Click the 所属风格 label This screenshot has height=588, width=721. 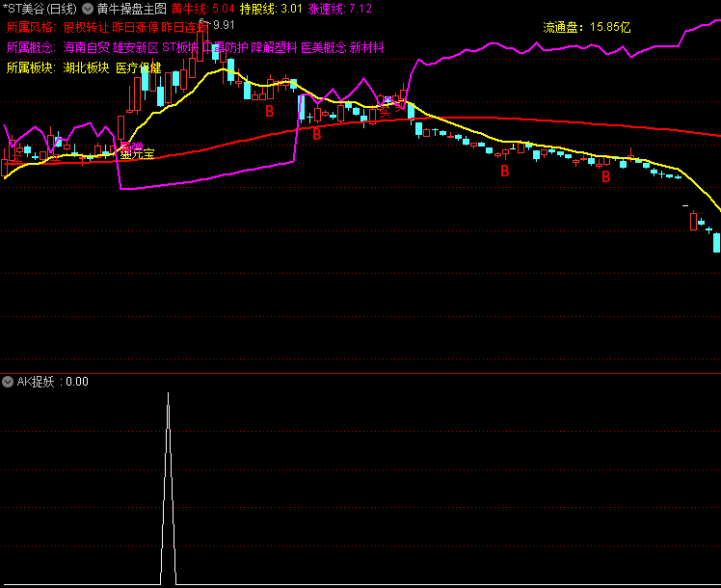pos(30,27)
